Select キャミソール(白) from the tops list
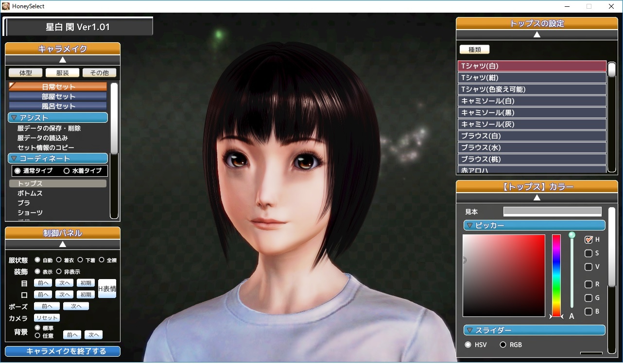 click(532, 101)
